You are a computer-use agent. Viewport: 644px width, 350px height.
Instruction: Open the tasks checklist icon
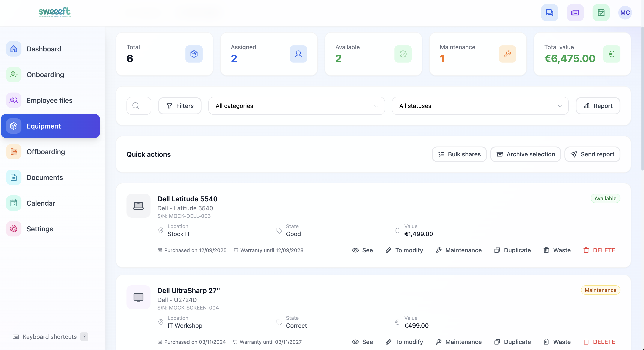pyautogui.click(x=601, y=12)
